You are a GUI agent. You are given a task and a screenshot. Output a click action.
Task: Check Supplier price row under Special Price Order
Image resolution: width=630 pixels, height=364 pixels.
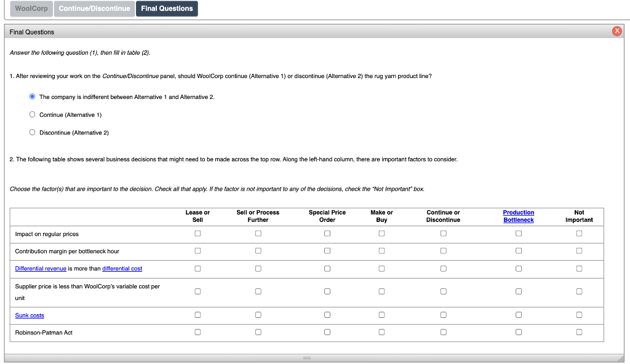click(x=327, y=291)
